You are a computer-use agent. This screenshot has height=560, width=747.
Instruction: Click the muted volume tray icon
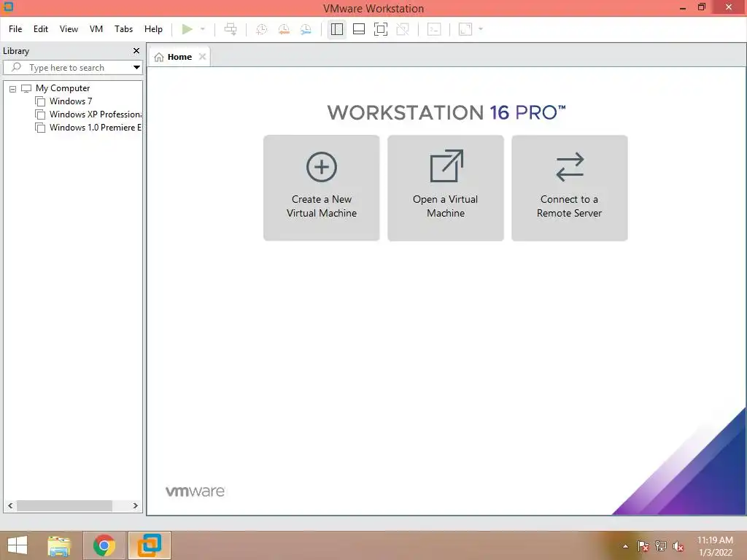(678, 546)
